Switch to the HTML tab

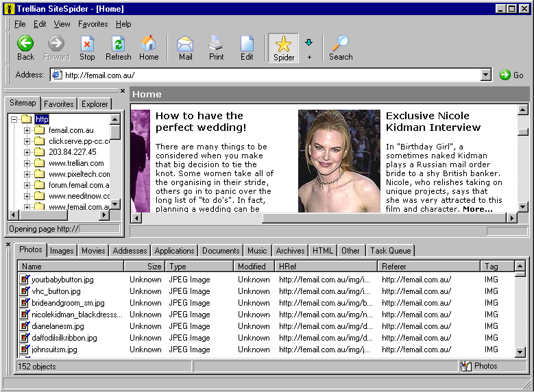(322, 251)
